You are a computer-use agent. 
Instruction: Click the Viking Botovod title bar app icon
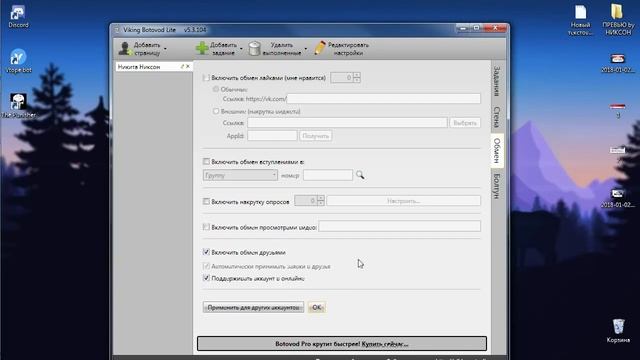117,30
